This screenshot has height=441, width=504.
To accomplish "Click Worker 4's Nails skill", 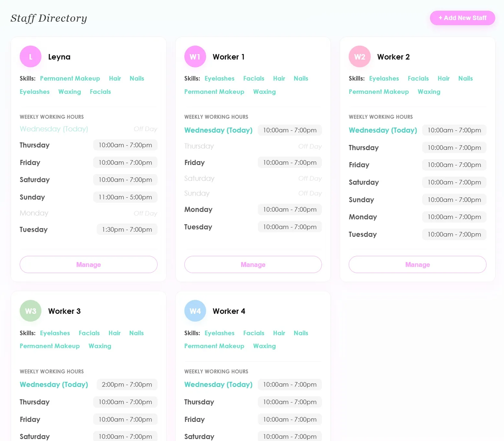I will tap(301, 333).
